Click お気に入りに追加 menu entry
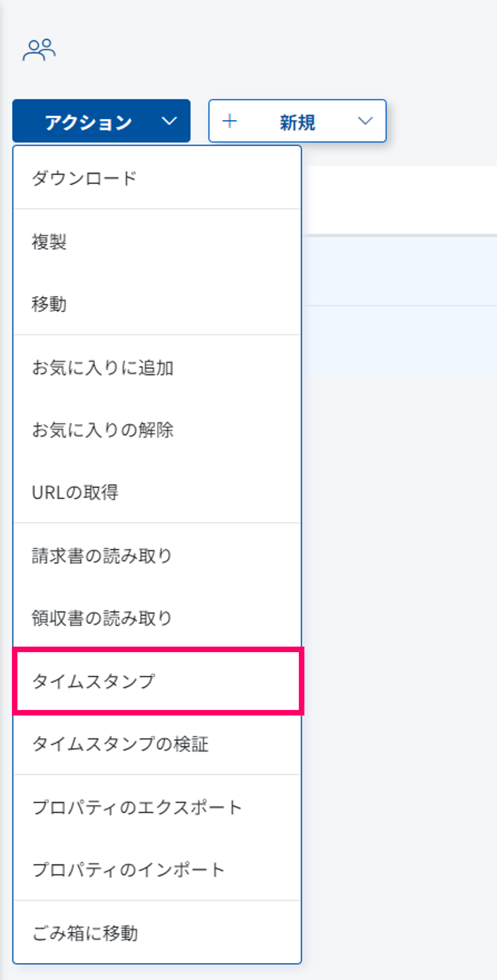This screenshot has height=980, width=497. (103, 367)
